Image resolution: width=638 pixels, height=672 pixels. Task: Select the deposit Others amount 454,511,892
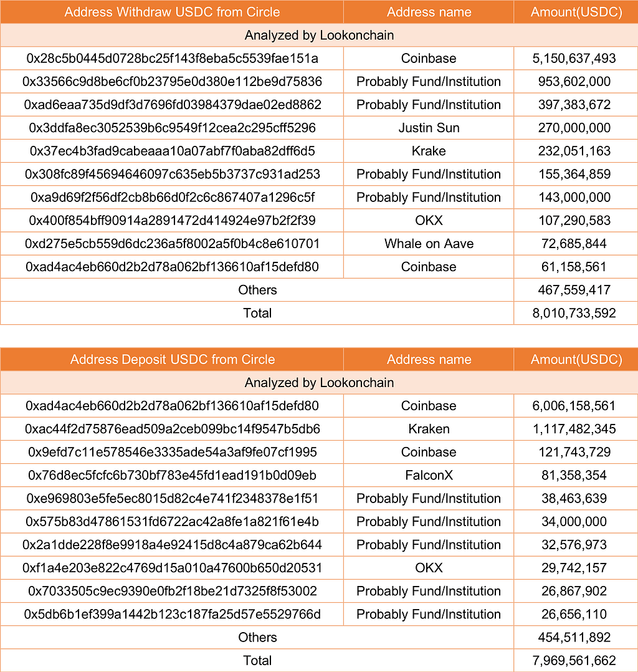(x=574, y=637)
